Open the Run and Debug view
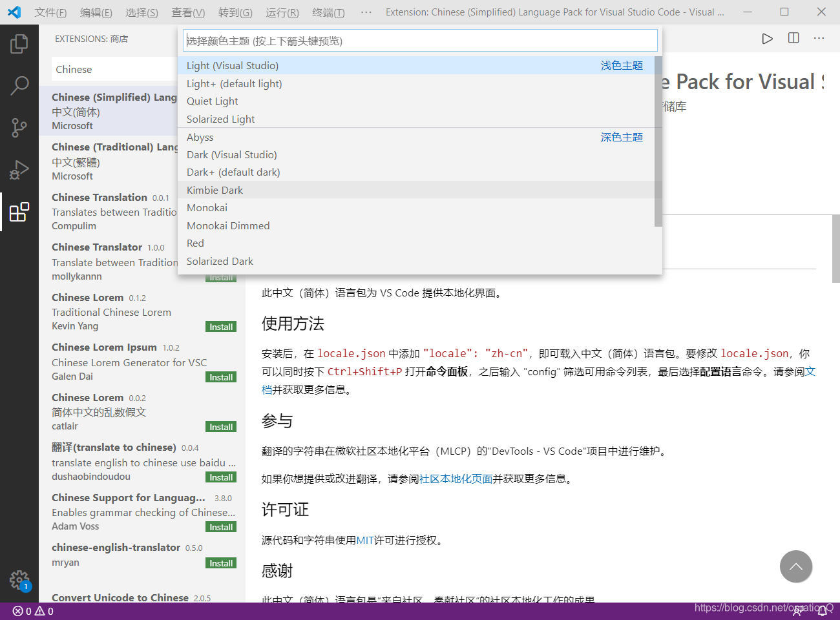The height and width of the screenshot is (620, 840). (x=19, y=169)
